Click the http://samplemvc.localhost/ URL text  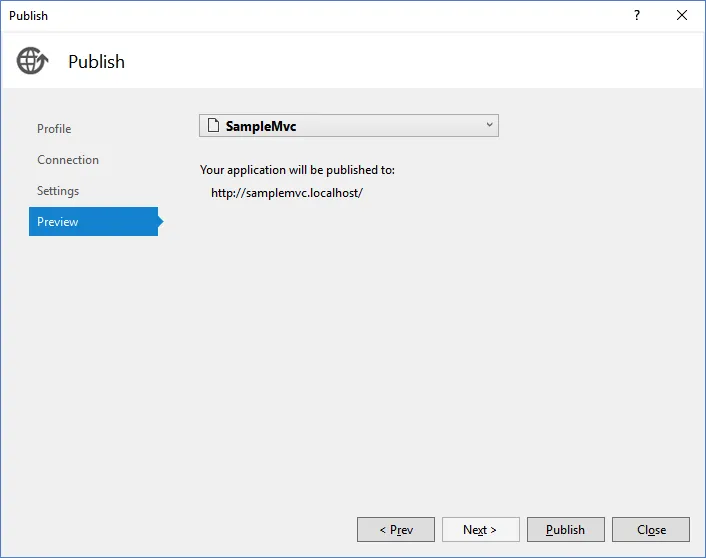287,193
